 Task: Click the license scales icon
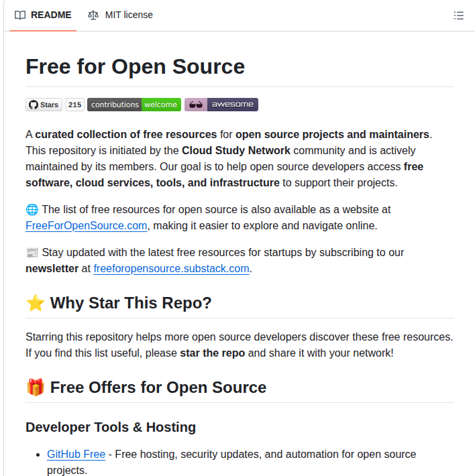pyautogui.click(x=93, y=15)
